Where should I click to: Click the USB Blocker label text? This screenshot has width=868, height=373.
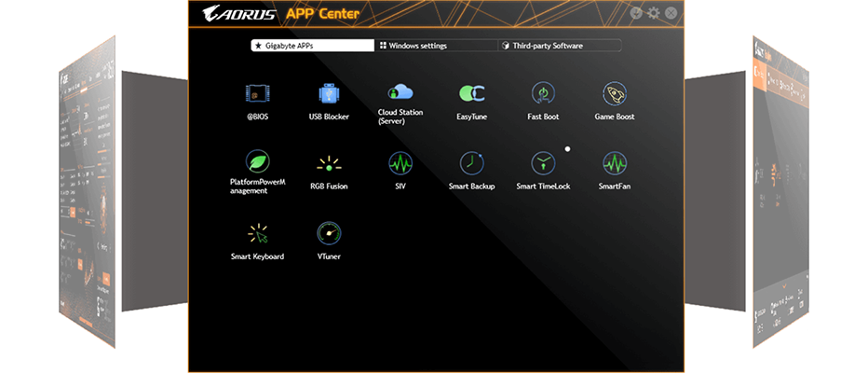pos(329,117)
